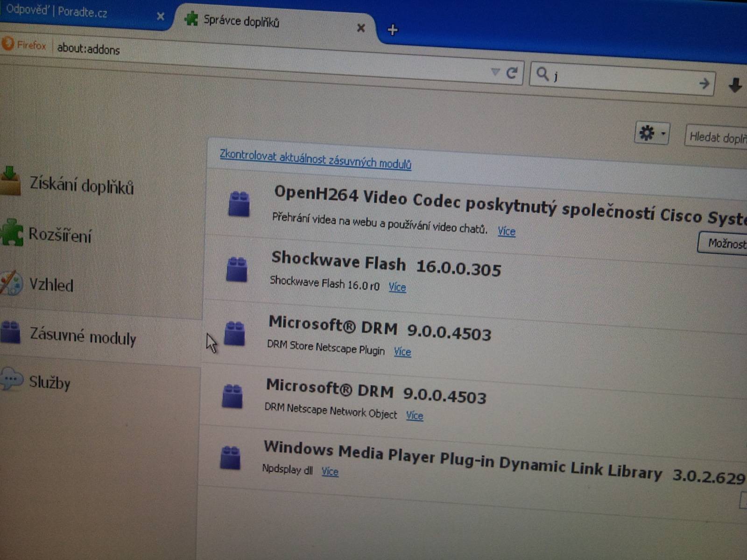Click Více link for Npdsplay dll

tap(330, 471)
